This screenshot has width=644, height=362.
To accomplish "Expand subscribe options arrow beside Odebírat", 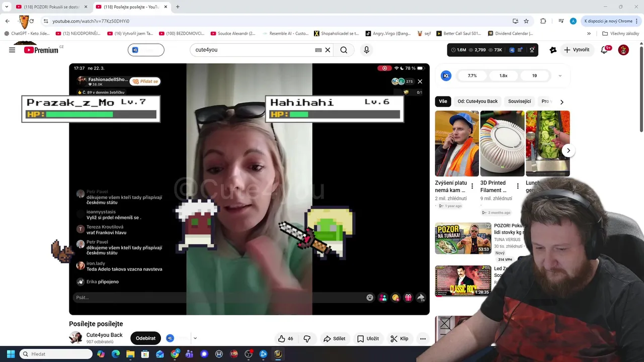I will coord(195,338).
